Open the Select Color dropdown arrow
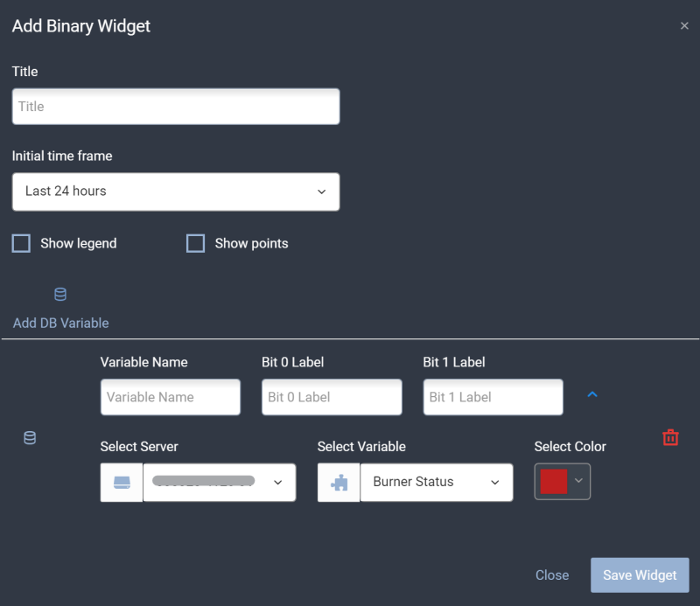700x606 pixels. pos(579,482)
